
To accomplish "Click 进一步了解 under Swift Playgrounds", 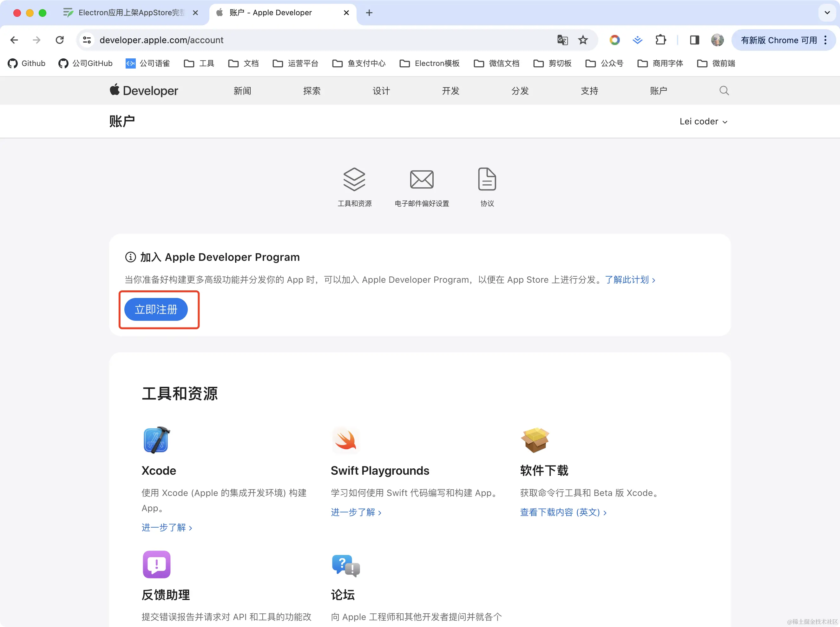I will (356, 512).
